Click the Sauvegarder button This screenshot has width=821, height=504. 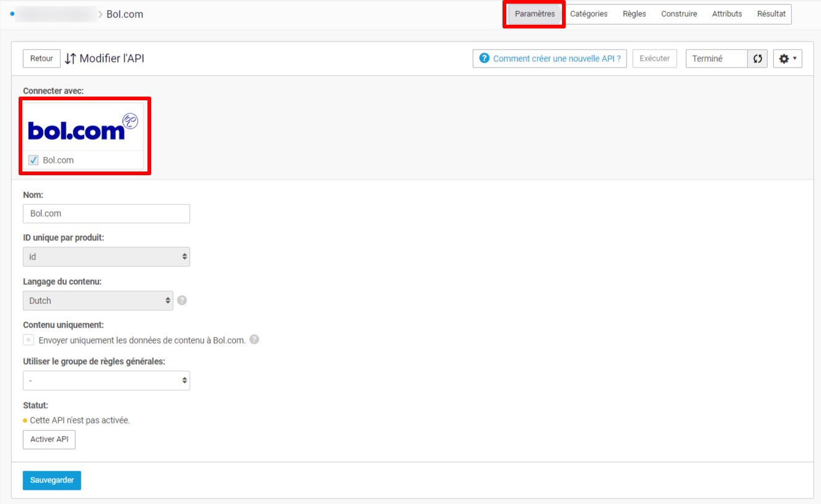tap(52, 480)
